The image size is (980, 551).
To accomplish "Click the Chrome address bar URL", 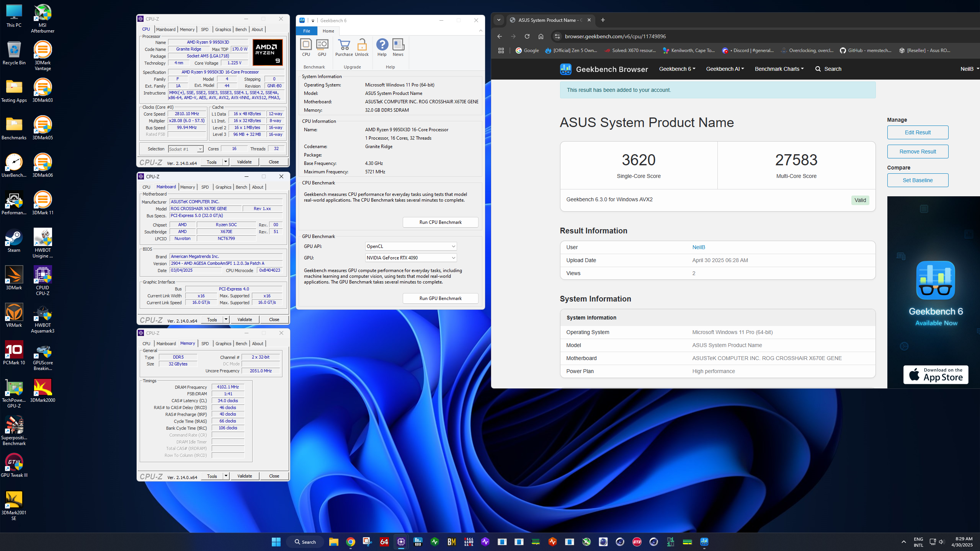I will pyautogui.click(x=615, y=36).
